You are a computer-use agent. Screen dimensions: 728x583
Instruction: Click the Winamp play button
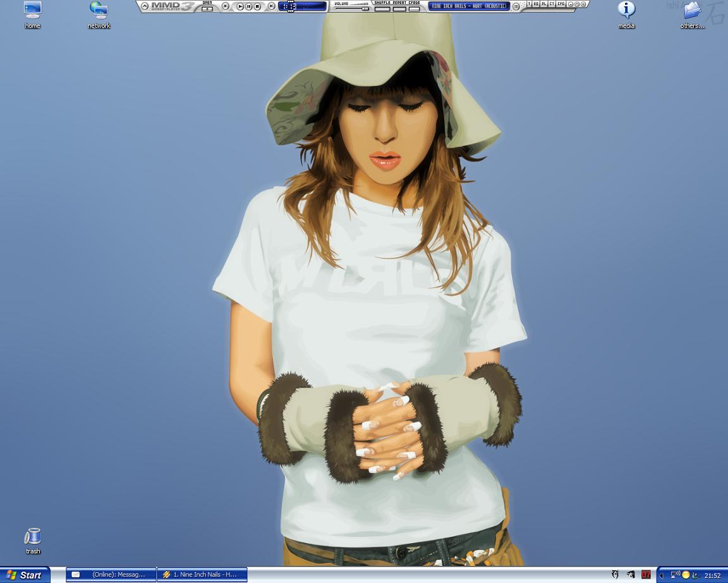click(240, 6)
